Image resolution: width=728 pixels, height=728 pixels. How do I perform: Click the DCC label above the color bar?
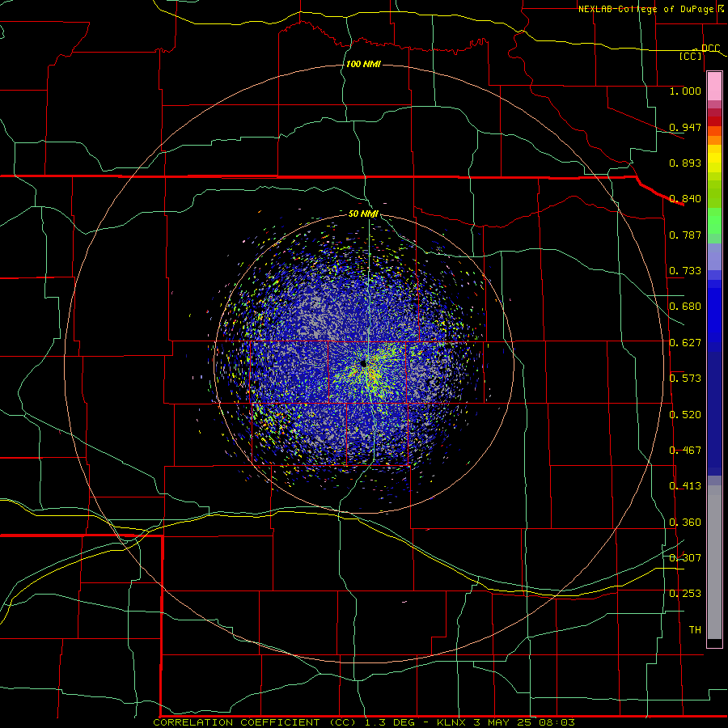click(710, 49)
